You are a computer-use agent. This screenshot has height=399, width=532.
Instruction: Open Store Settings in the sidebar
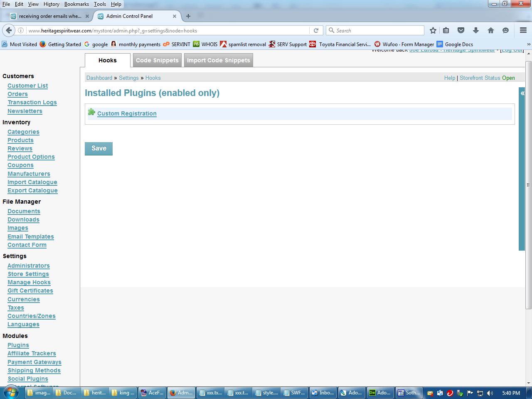tap(28, 274)
